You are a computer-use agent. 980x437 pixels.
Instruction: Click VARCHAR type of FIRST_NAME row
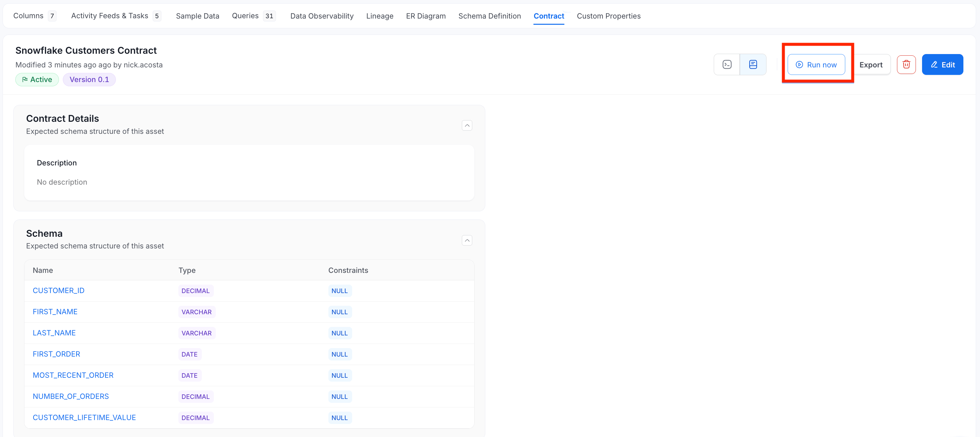[196, 312]
